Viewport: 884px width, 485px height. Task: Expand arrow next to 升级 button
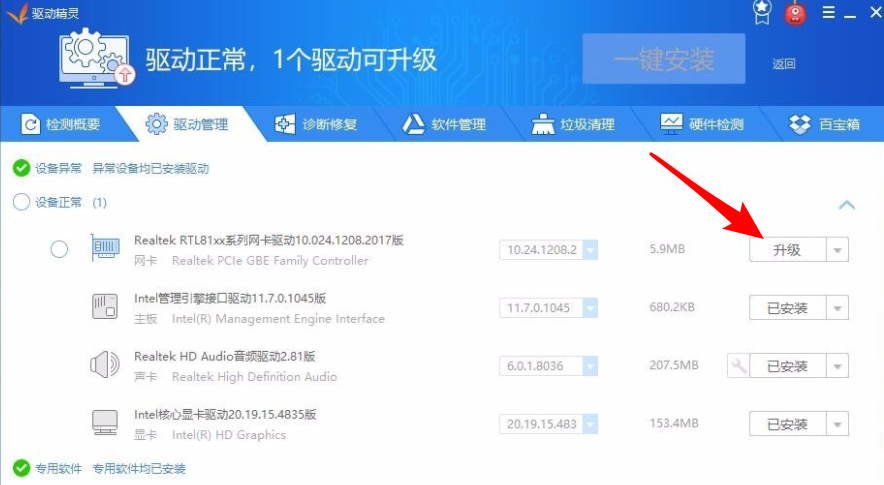coord(837,250)
